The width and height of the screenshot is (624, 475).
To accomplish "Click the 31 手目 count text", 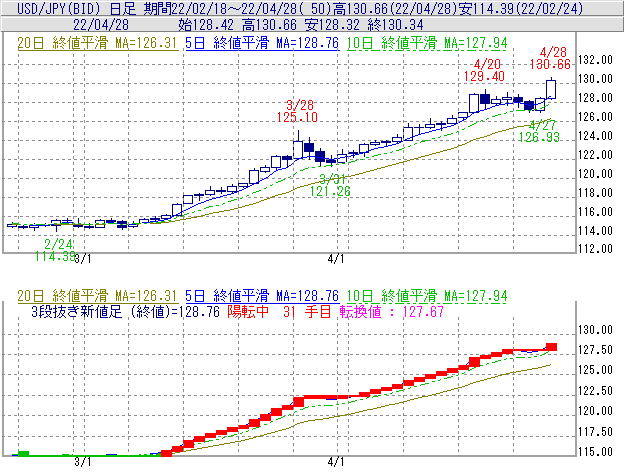I will [307, 311].
